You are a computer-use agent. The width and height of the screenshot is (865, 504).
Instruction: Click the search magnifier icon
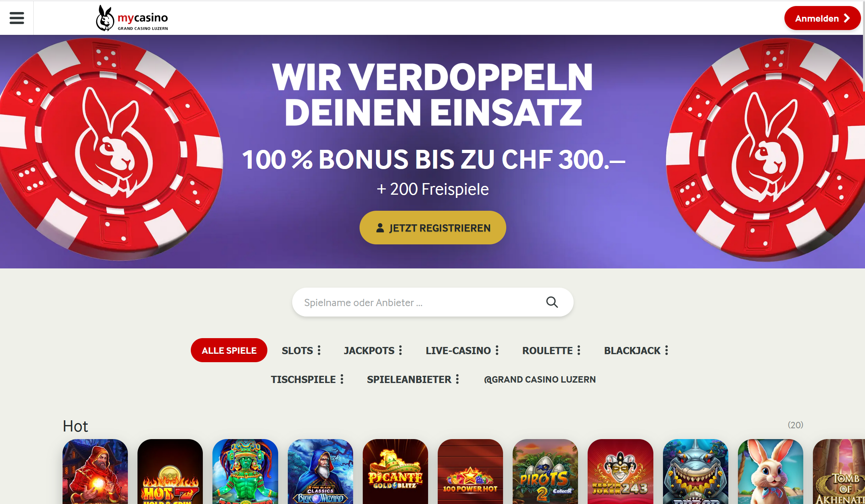pyautogui.click(x=552, y=302)
